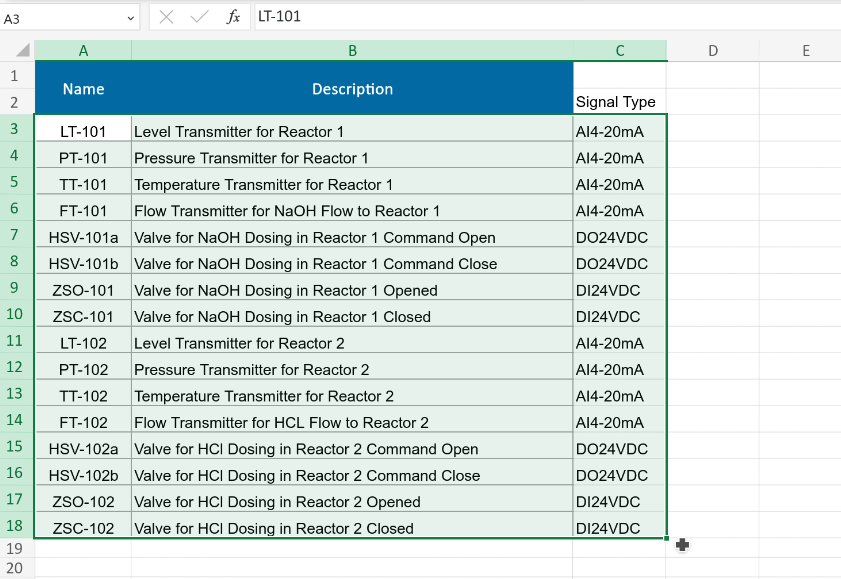Image resolution: width=841 pixels, height=579 pixels.
Task: Select column C header
Action: click(620, 51)
